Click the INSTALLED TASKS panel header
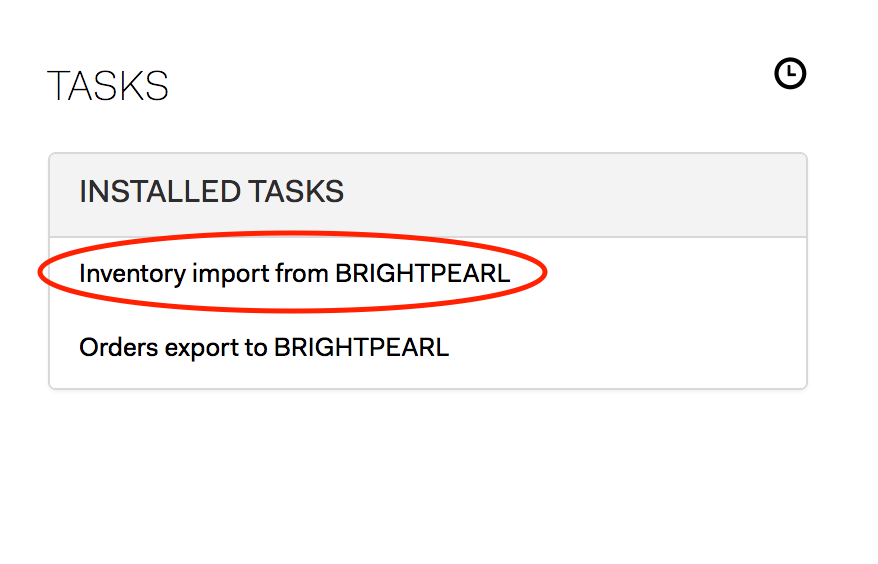 click(428, 195)
